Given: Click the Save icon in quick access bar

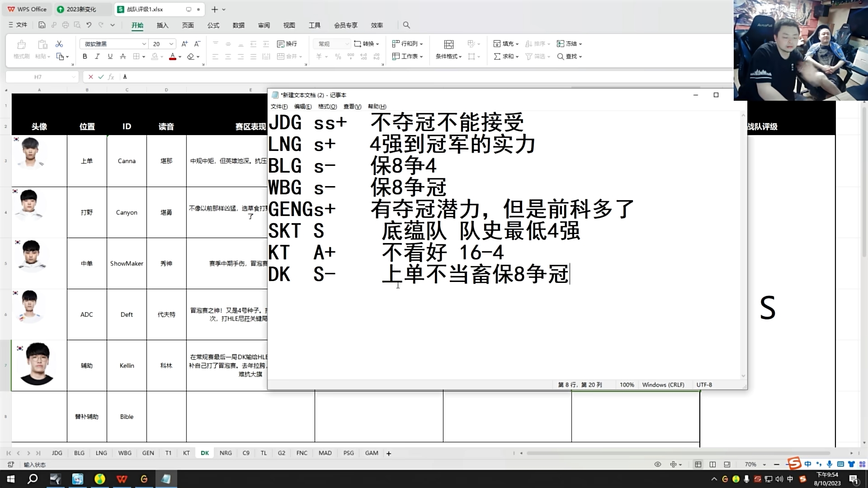Looking at the screenshot, I should click(x=42, y=25).
